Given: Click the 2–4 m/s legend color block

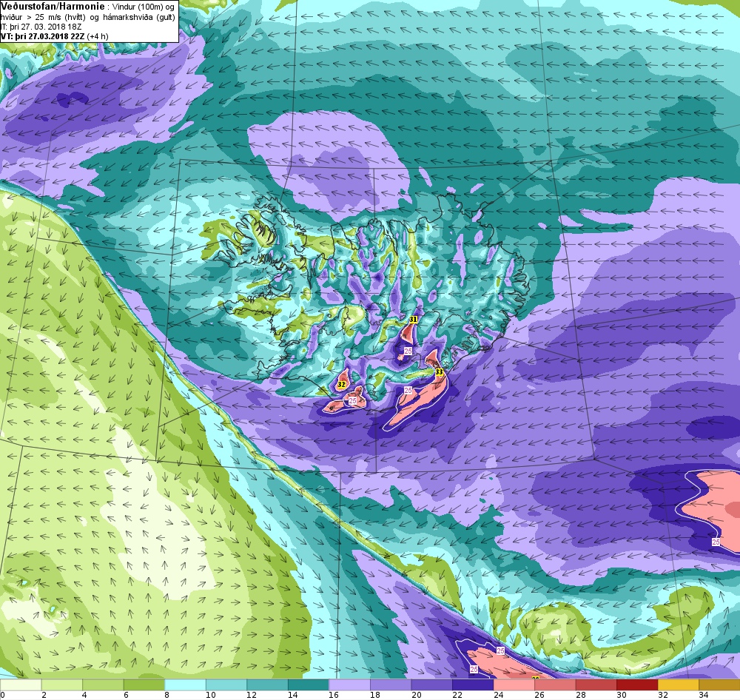Looking at the screenshot, I should point(62,684).
